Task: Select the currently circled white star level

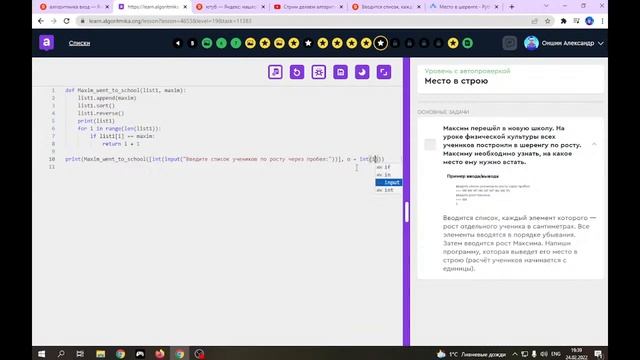Action: [380, 43]
